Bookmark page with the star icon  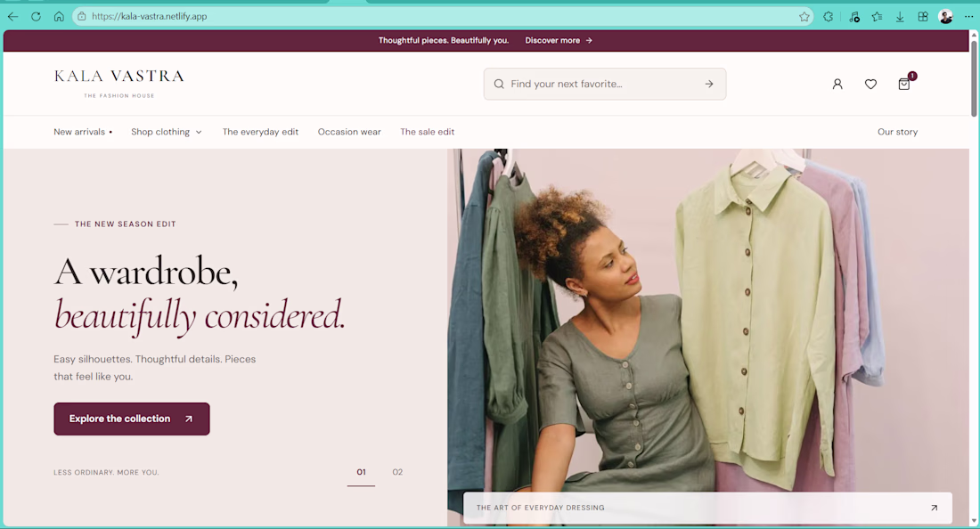coord(804,17)
